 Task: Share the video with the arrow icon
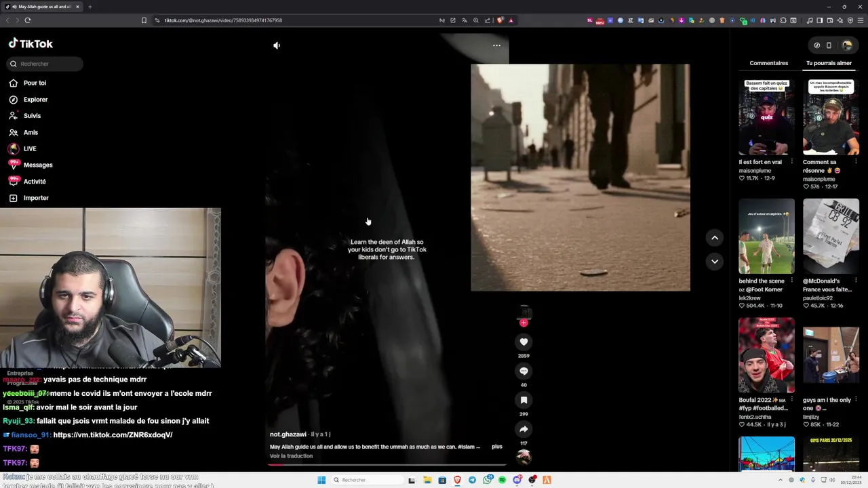(x=524, y=430)
